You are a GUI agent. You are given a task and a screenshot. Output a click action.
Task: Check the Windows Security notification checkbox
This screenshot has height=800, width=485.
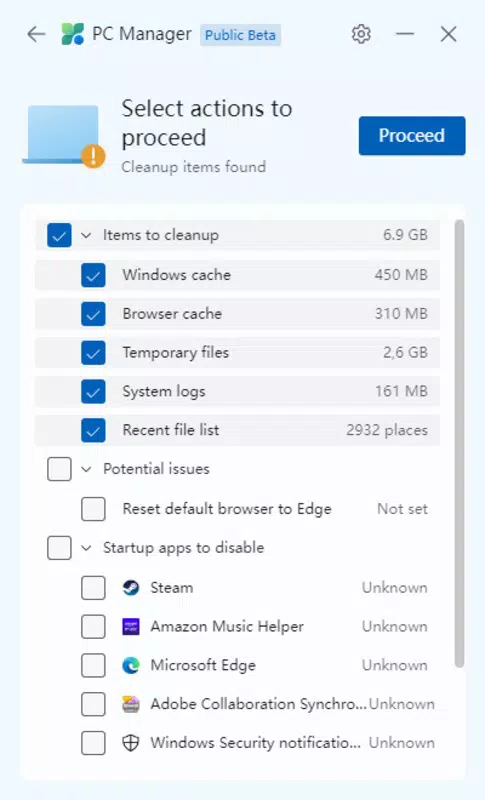pos(93,743)
